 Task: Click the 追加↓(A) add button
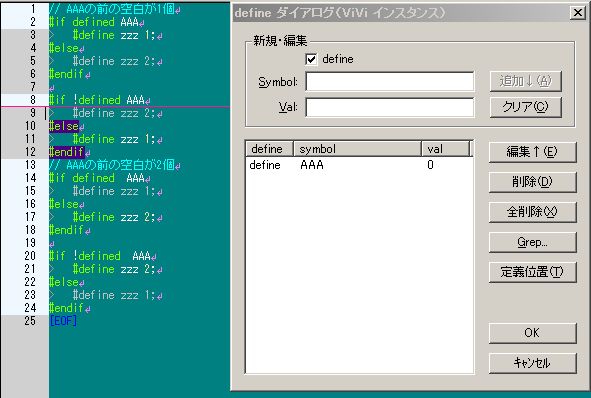pyautogui.click(x=525, y=81)
